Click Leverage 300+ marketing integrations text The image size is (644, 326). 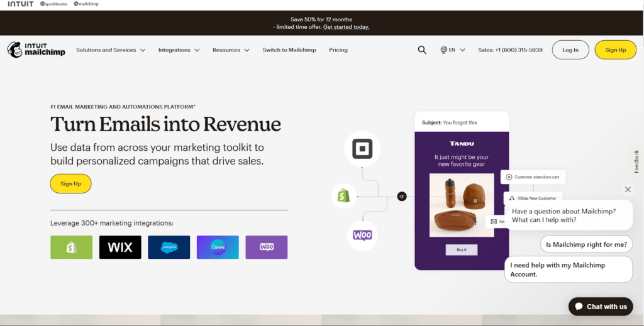(x=112, y=224)
